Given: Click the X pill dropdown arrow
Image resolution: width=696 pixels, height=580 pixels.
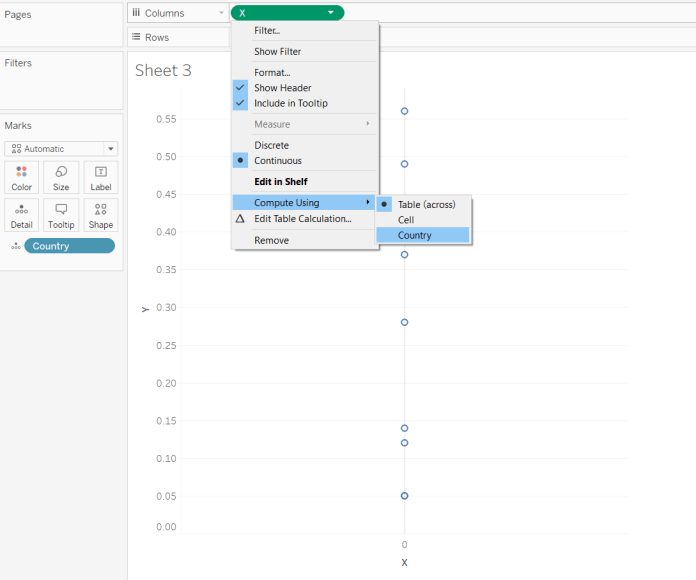Looking at the screenshot, I should pos(330,13).
